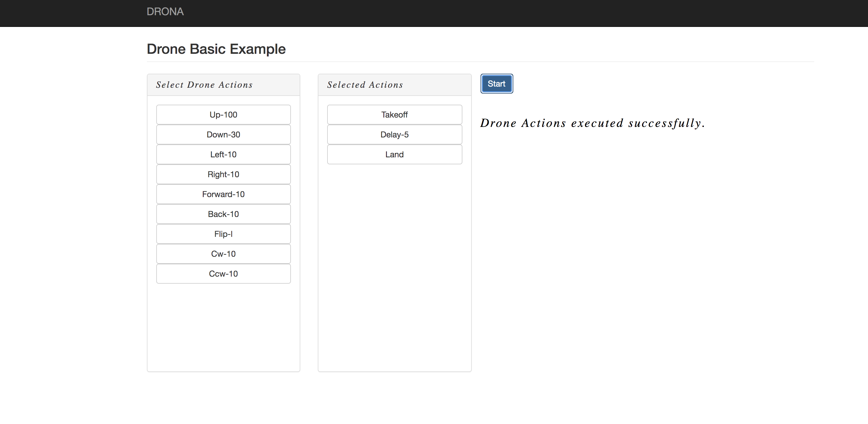Click the Start button
This screenshot has width=868, height=424.
[x=496, y=84]
